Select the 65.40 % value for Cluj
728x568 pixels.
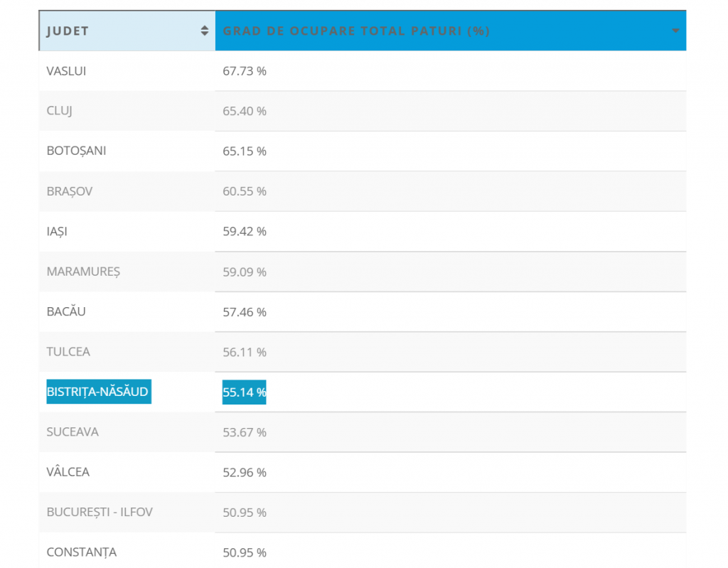click(x=244, y=111)
